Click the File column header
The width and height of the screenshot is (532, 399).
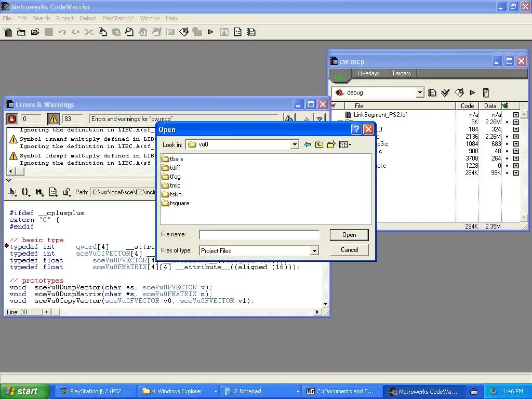pos(400,106)
